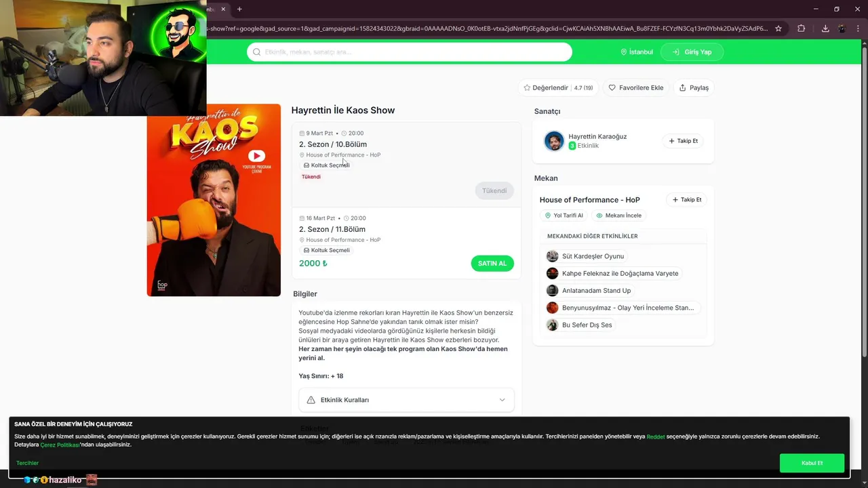868x488 pixels.
Task: Open Anlatanadam Stand Up event
Action: tap(596, 291)
